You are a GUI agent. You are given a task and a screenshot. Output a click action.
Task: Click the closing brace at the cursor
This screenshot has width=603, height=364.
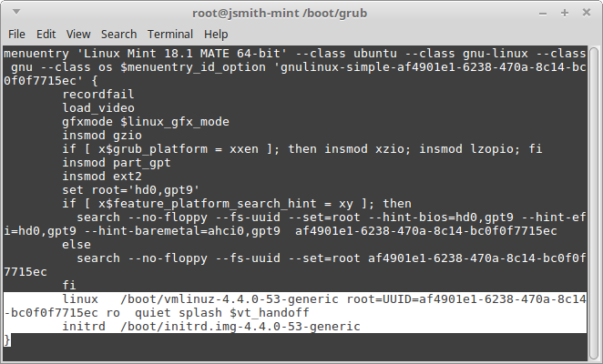[7, 340]
